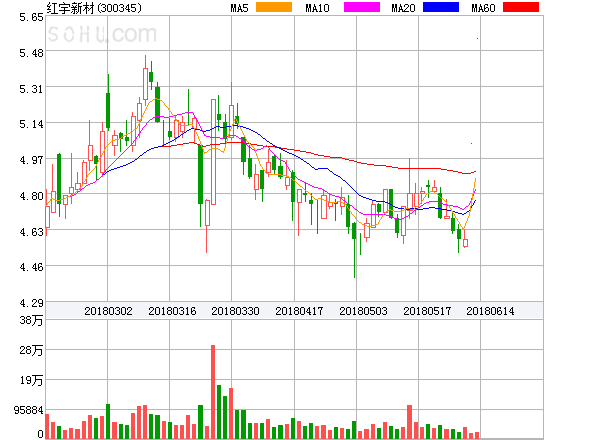Select the MA20 legend label

pos(403,8)
